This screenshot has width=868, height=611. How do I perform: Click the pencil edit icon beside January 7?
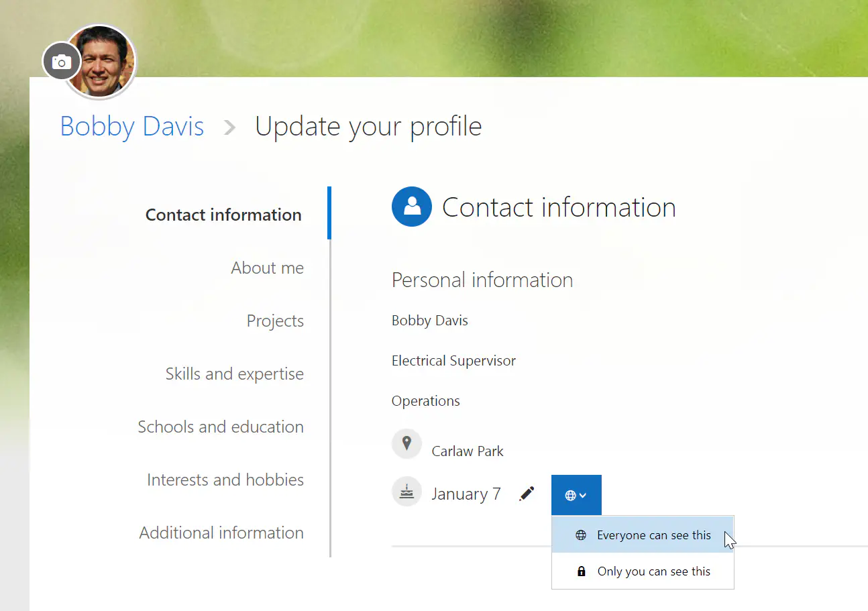tap(527, 494)
